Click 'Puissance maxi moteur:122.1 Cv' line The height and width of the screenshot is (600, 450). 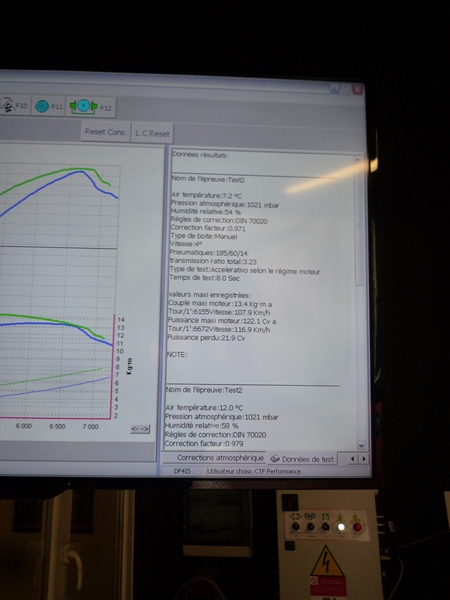222,321
